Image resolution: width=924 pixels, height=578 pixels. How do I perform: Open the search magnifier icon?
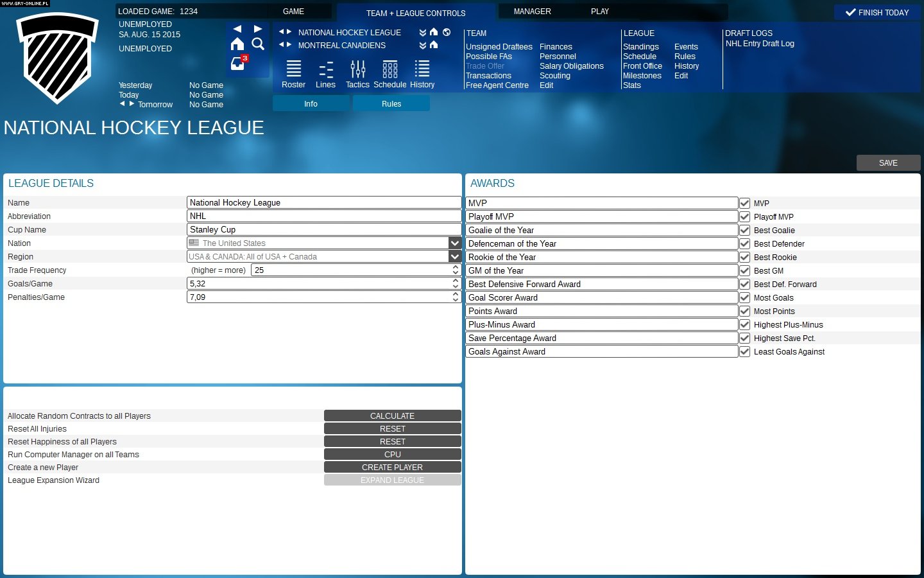(258, 44)
